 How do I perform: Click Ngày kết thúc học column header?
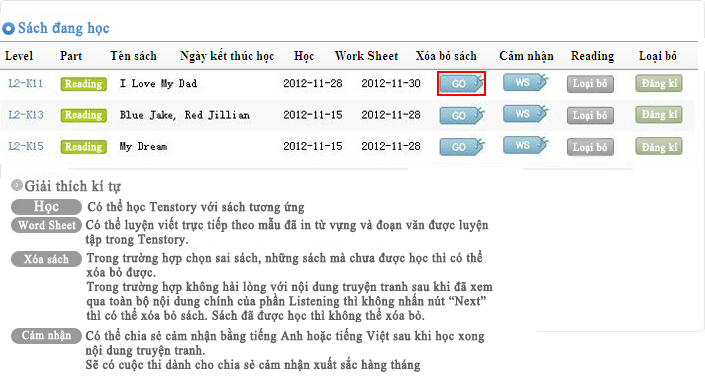pyautogui.click(x=227, y=56)
